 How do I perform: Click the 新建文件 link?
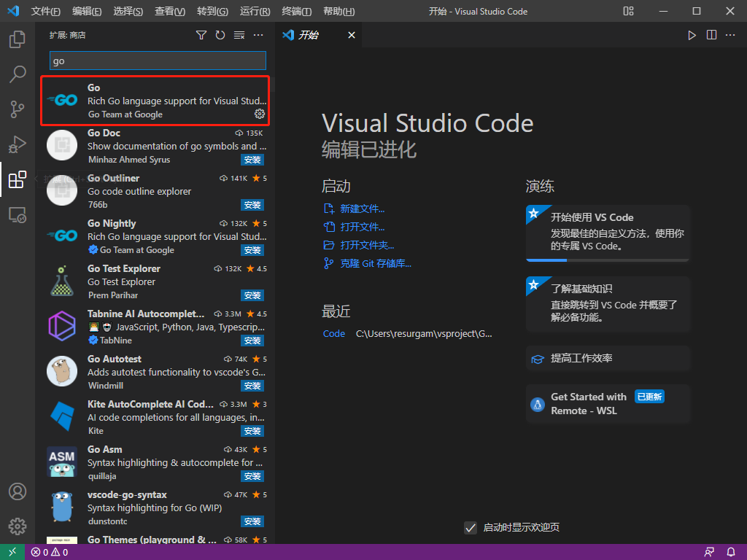(362, 209)
